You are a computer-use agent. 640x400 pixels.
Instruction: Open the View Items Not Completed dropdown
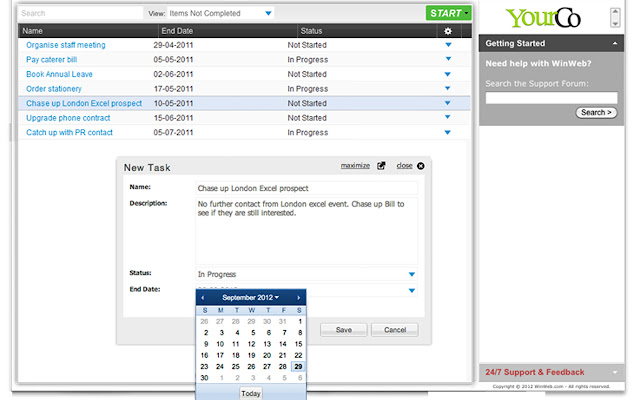click(220, 13)
